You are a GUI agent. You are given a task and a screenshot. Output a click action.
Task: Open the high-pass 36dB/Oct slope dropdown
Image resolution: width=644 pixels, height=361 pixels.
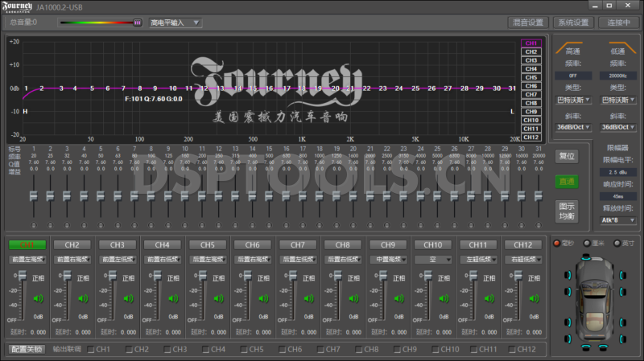point(573,127)
